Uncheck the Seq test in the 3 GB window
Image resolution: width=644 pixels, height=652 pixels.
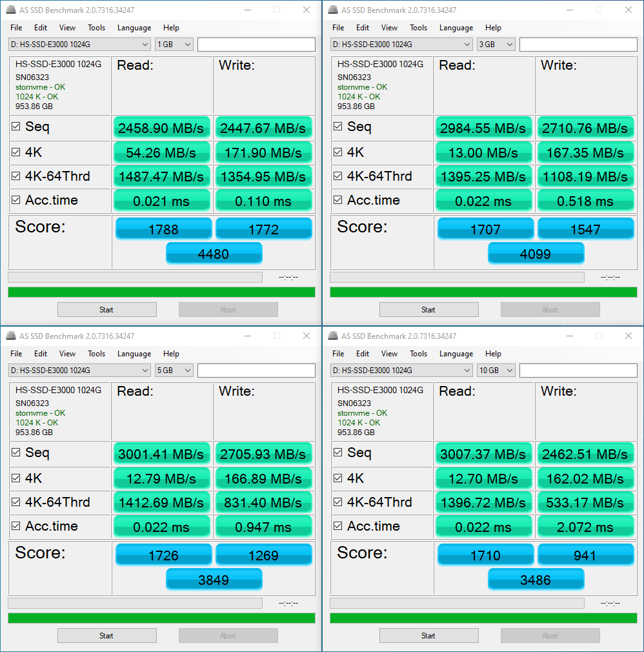click(337, 127)
